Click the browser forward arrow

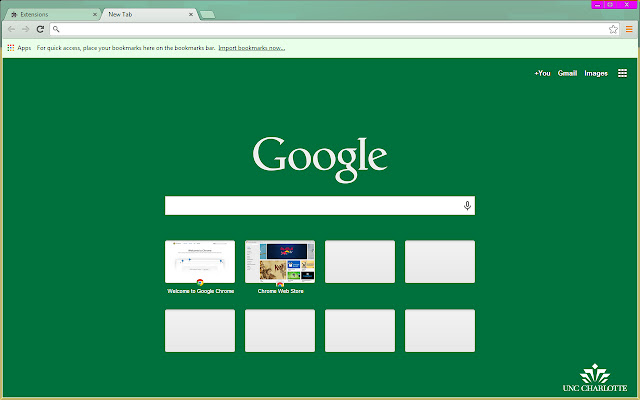pyautogui.click(x=26, y=29)
